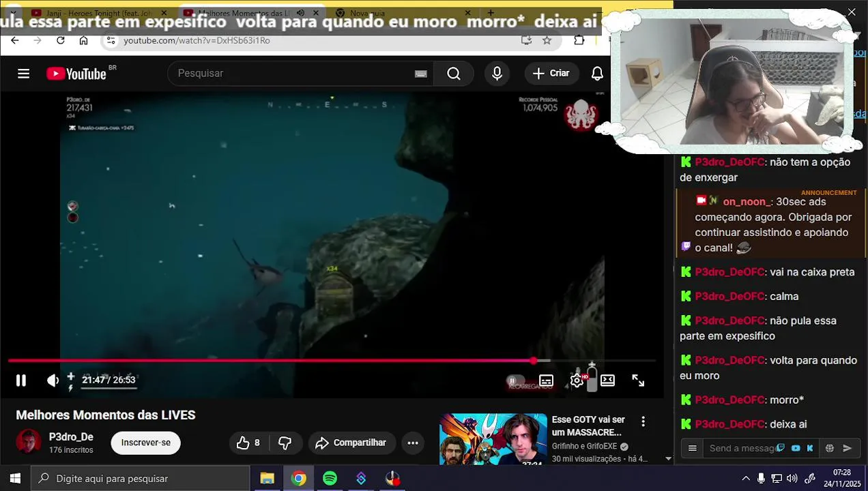868x491 pixels.
Task: Subscribe with the Inscrever-se button
Action: click(146, 443)
